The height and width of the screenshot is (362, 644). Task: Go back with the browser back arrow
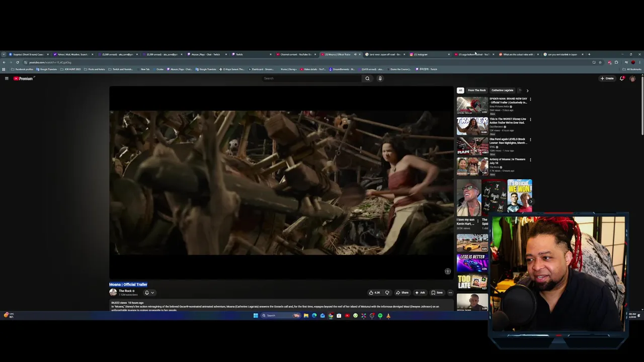(x=4, y=62)
